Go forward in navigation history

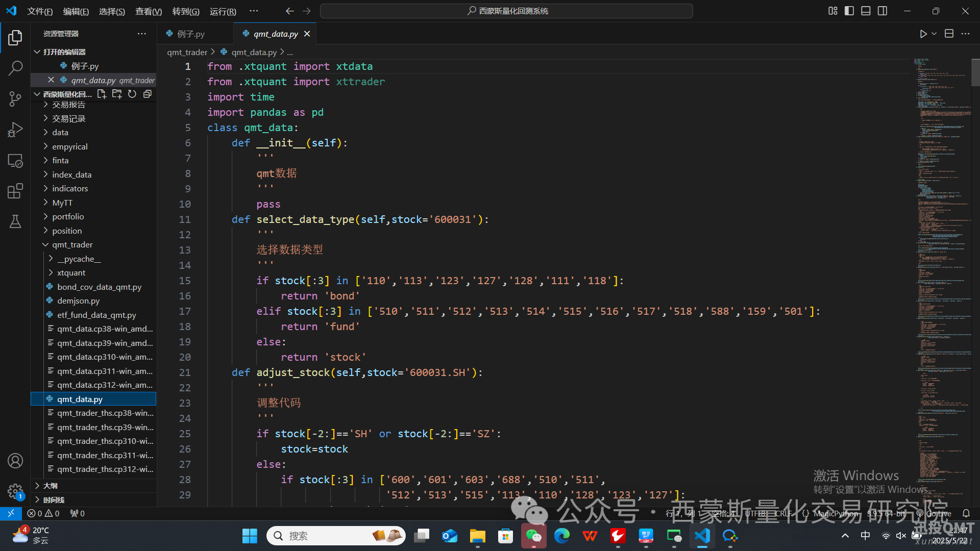(x=307, y=11)
